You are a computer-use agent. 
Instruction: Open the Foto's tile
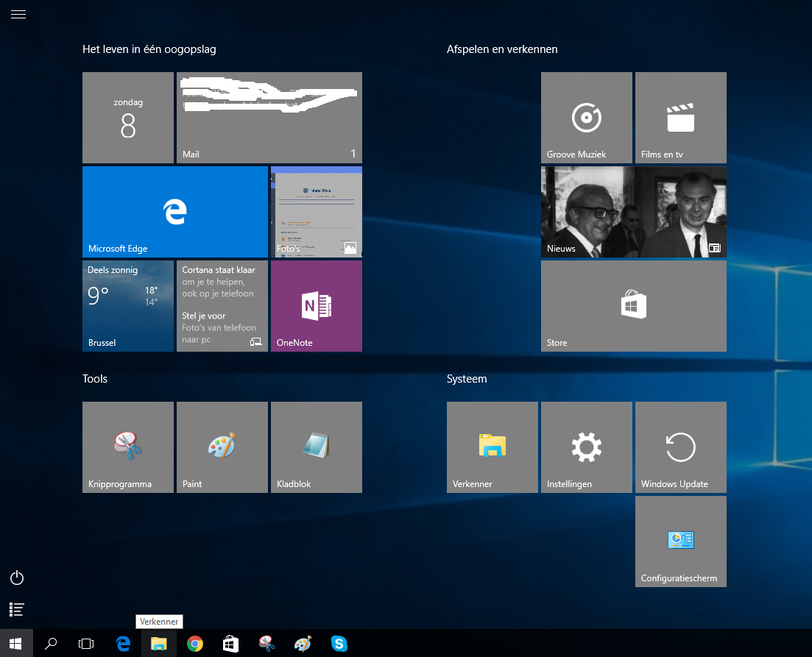click(x=317, y=212)
